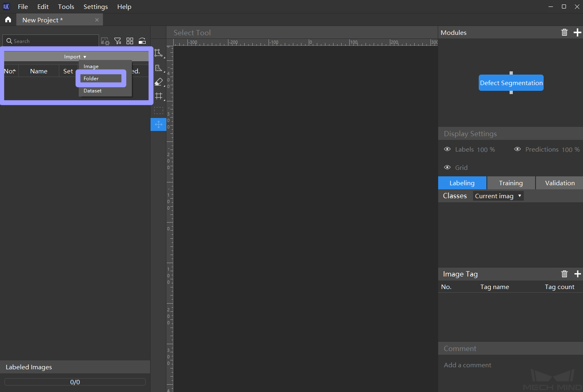The height and width of the screenshot is (392, 583).
Task: Select the dashed rectangle ROI tool
Action: pyautogui.click(x=159, y=110)
